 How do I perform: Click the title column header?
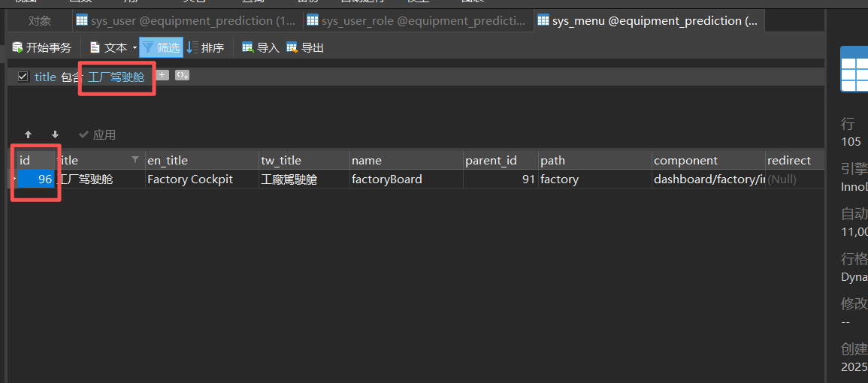[100, 161]
